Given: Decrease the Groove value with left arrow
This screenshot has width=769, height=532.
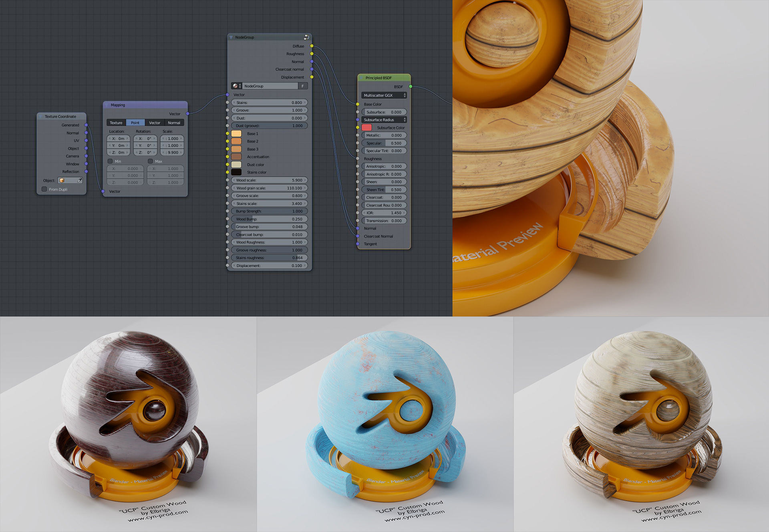Looking at the screenshot, I should (x=234, y=110).
